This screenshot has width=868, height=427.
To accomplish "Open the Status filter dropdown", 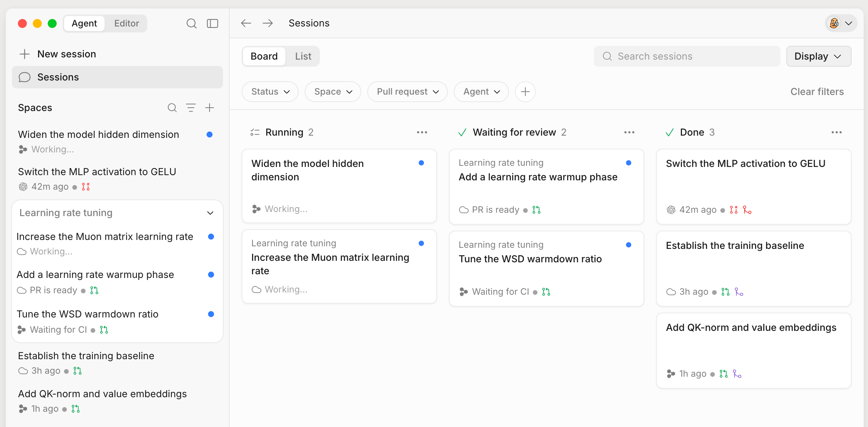I will (270, 92).
